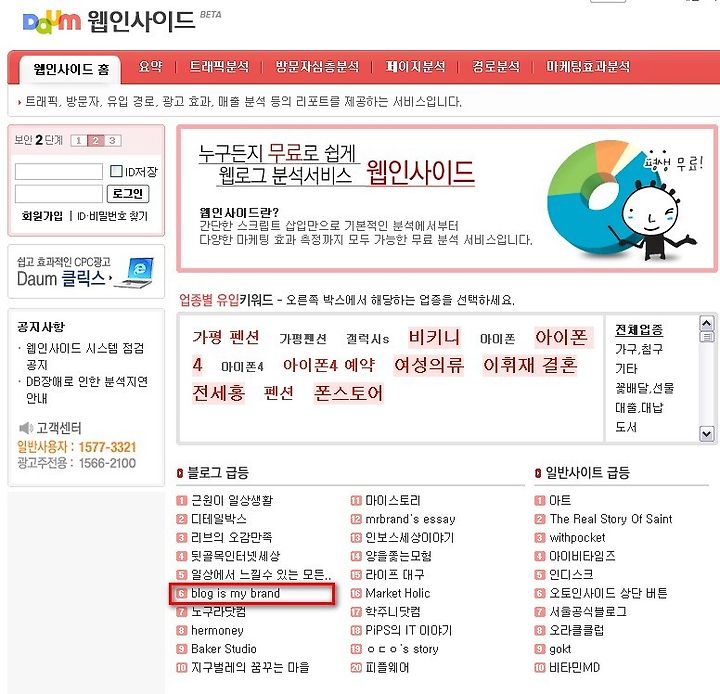The height and width of the screenshot is (694, 720).
Task: Select 대출,대납 industry category
Action: [639, 408]
